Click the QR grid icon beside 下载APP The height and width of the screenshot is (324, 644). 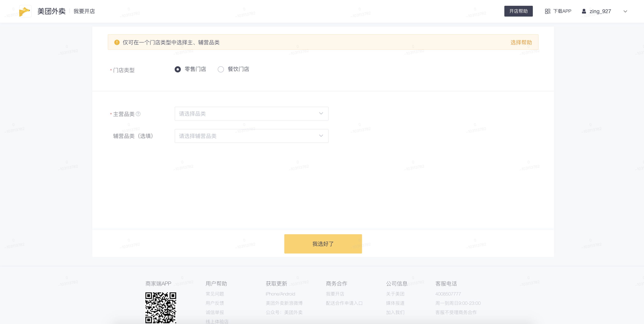(x=547, y=11)
